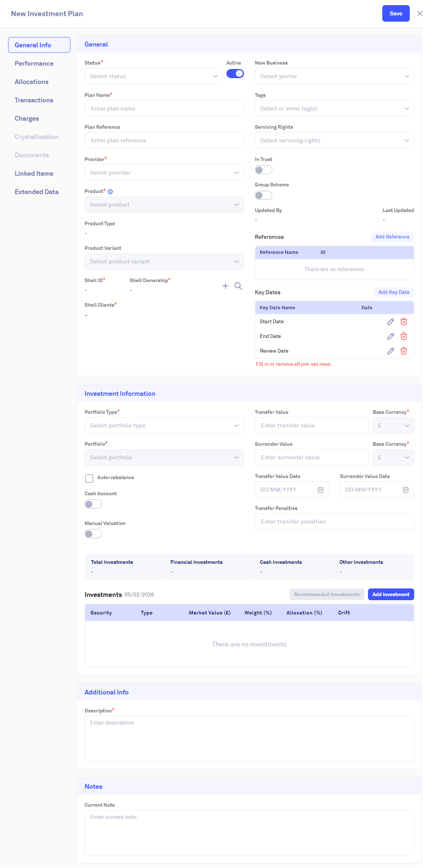Delete the Review Date row

pyautogui.click(x=404, y=351)
